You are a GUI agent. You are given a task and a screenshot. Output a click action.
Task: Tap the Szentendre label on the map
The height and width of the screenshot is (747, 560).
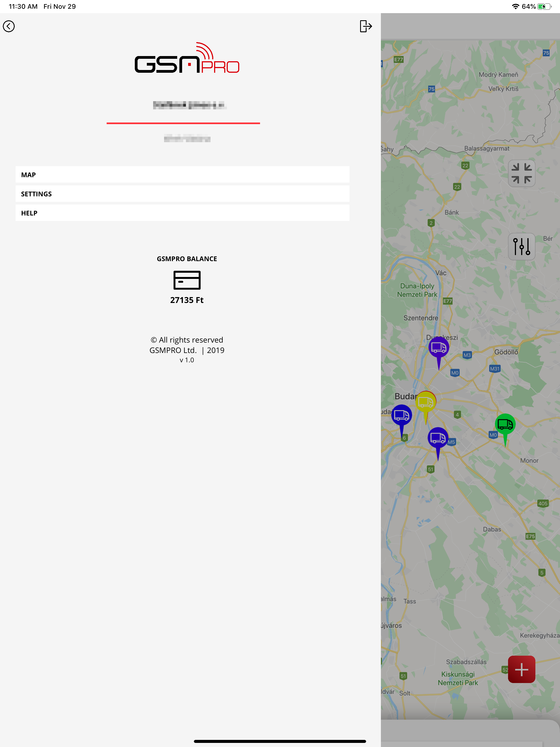click(421, 318)
